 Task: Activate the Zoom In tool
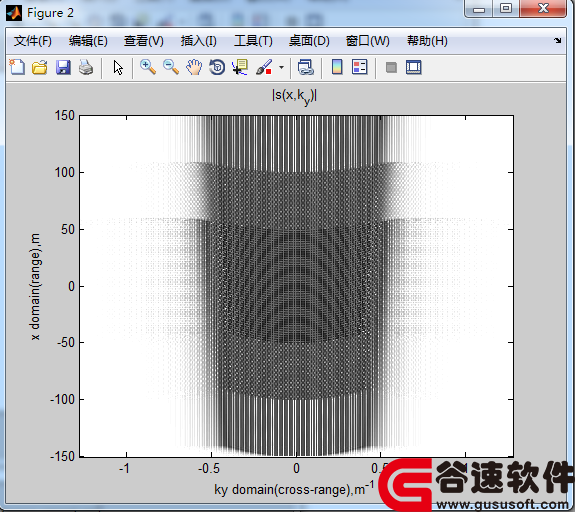[x=148, y=67]
